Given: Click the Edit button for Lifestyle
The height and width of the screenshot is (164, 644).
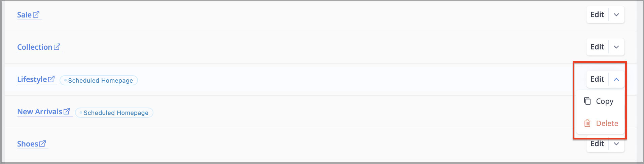Looking at the screenshot, I should click(597, 79).
